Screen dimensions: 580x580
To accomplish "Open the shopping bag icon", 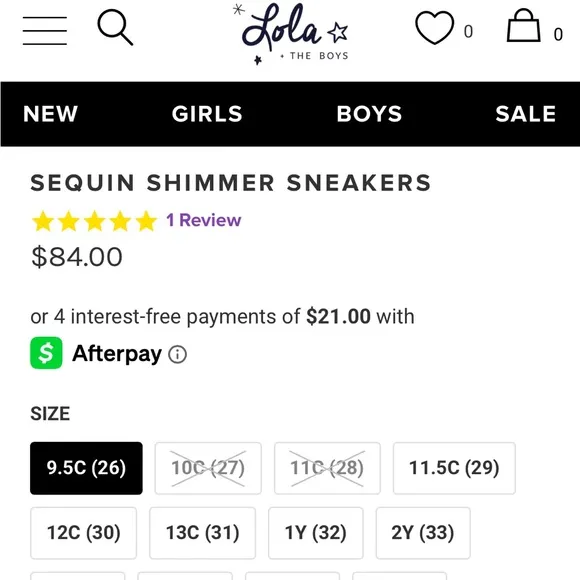I will click(523, 26).
